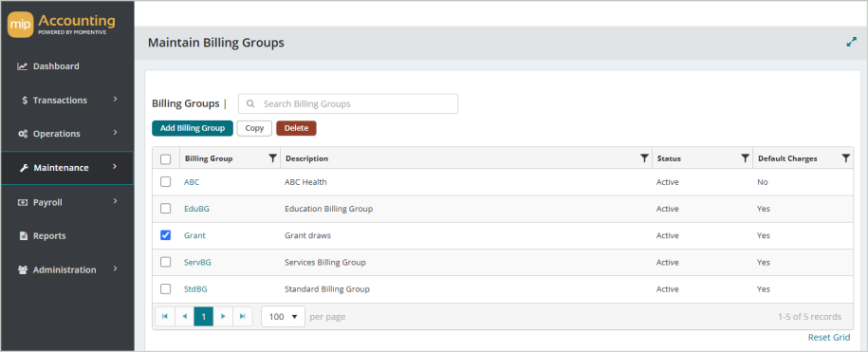Open the 100 per page dropdown
The width and height of the screenshot is (868, 352).
(283, 317)
